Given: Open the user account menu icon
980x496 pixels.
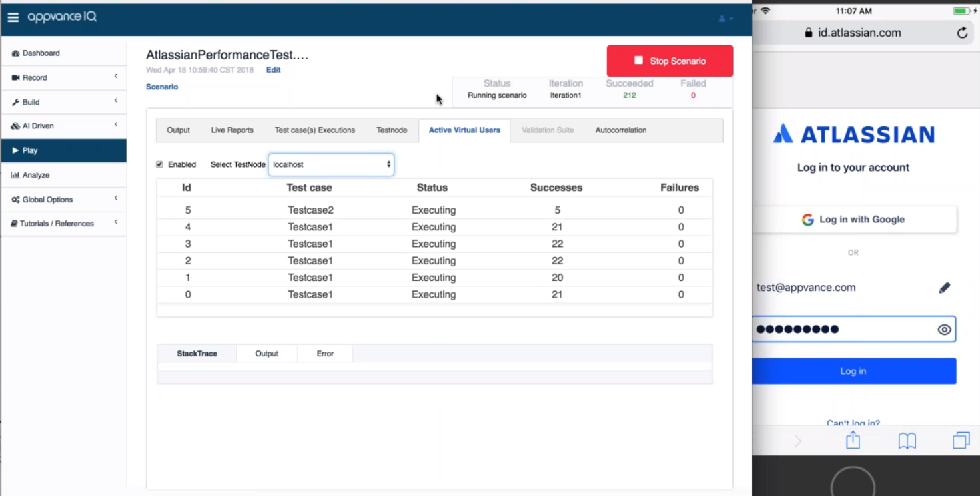Looking at the screenshot, I should pos(725,19).
